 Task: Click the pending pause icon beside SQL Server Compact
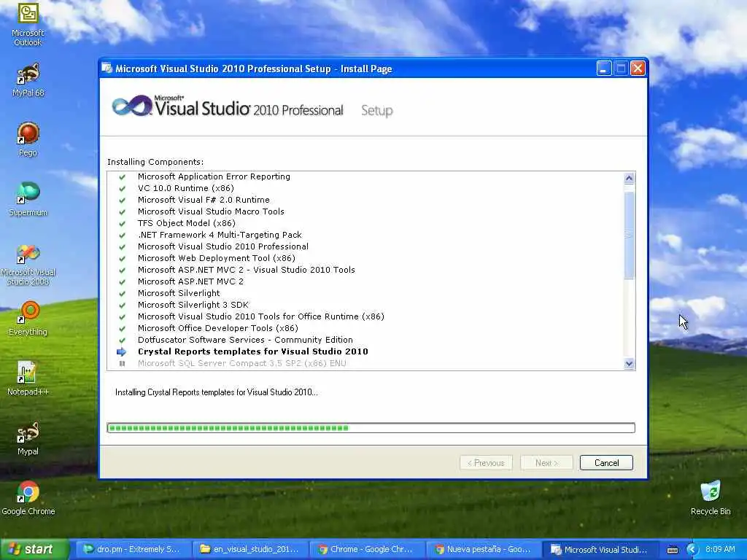(123, 363)
